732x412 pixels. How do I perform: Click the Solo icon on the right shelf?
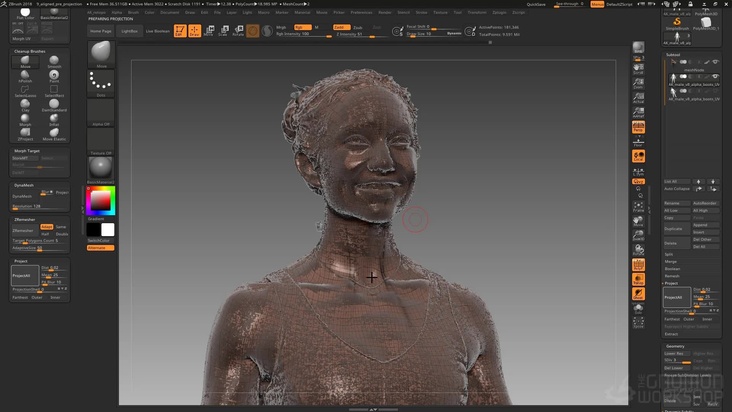point(638,309)
